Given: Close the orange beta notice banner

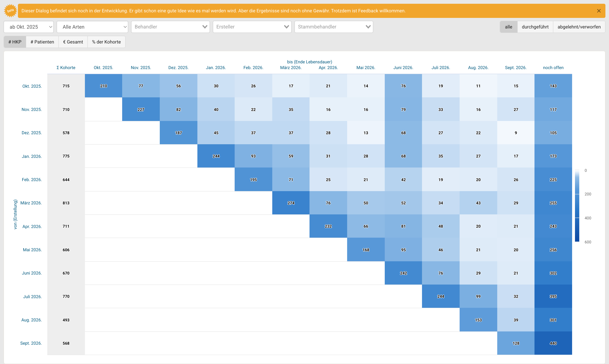Looking at the screenshot, I should click(599, 11).
